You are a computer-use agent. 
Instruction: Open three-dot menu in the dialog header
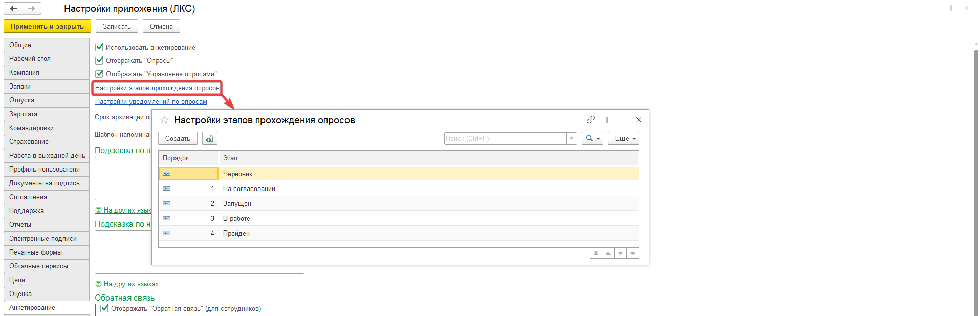pos(607,120)
